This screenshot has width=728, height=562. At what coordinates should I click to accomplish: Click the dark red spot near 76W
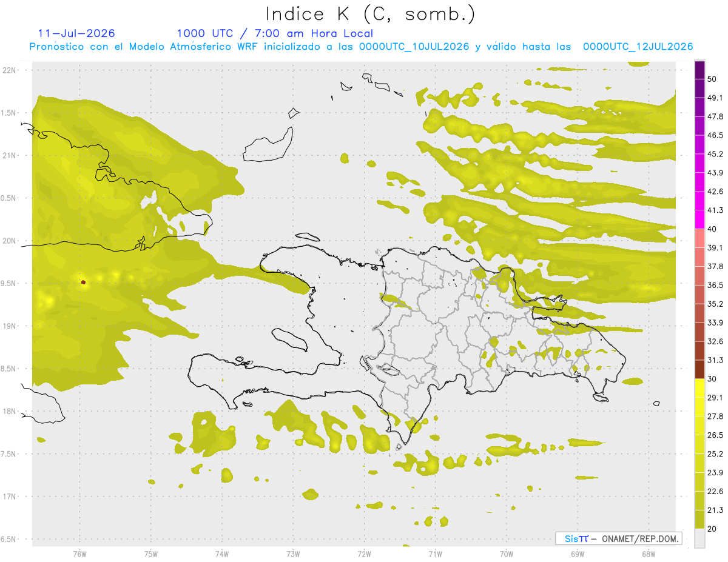click(84, 282)
